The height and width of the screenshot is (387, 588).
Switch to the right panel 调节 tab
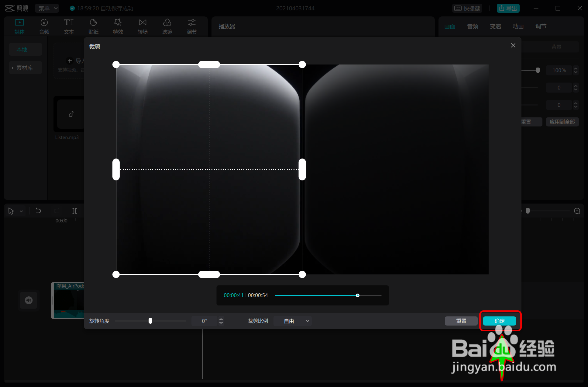pyautogui.click(x=541, y=26)
